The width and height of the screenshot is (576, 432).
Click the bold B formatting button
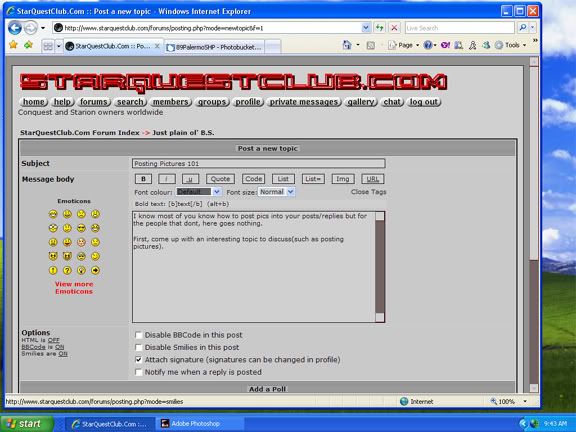pos(143,179)
